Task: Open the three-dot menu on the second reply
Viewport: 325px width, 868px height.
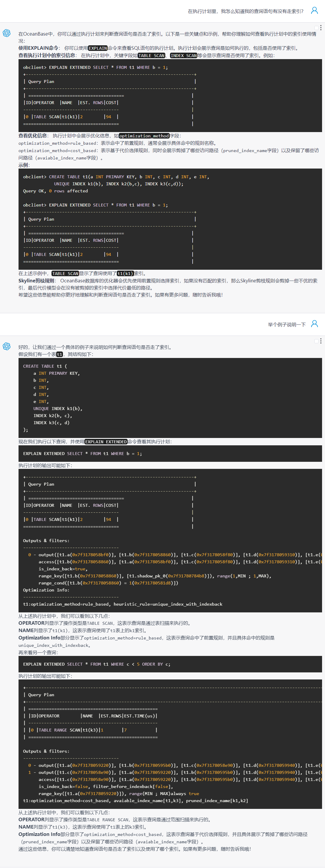Action: [x=321, y=341]
